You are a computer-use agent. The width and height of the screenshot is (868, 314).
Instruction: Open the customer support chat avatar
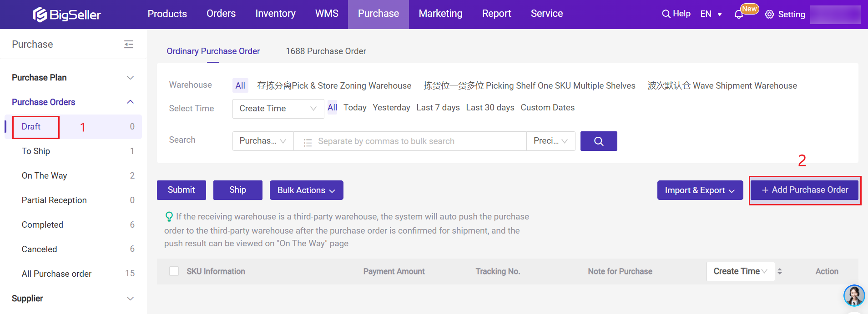pyautogui.click(x=853, y=296)
